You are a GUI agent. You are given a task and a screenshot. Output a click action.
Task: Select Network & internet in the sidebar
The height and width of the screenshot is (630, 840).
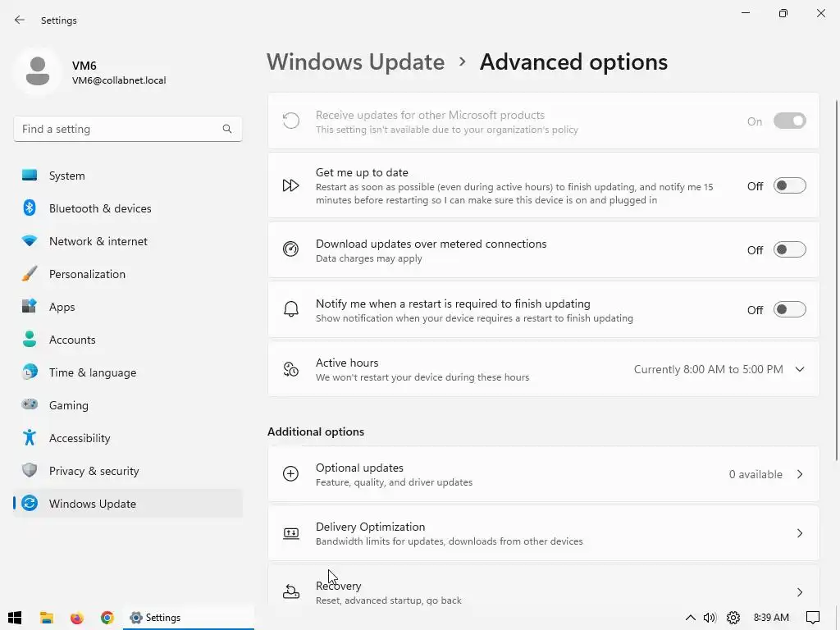pos(128,241)
